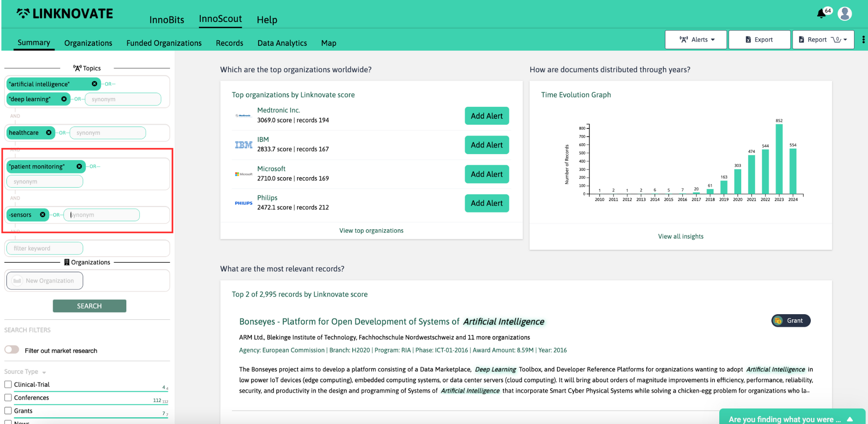
Task: Remove the "deep learning" topic tag
Action: coord(64,99)
